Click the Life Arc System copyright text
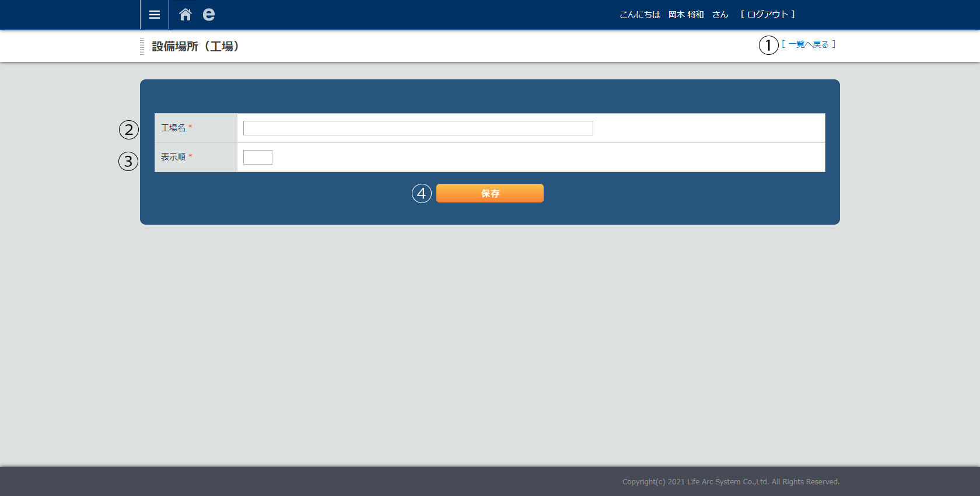The image size is (980, 496). click(730, 482)
